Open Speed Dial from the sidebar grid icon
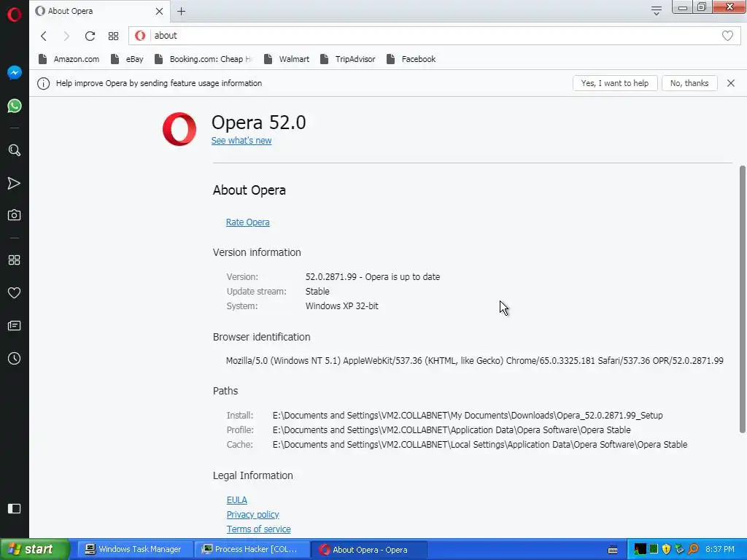The image size is (747, 560). [15, 260]
